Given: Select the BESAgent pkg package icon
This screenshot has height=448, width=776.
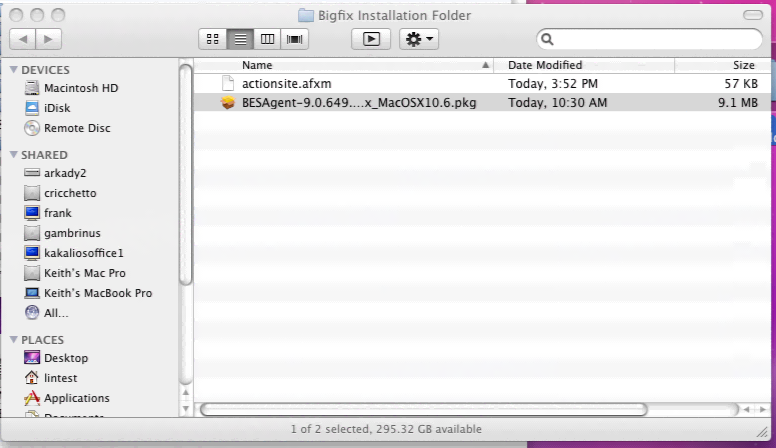Looking at the screenshot, I should coord(228,102).
